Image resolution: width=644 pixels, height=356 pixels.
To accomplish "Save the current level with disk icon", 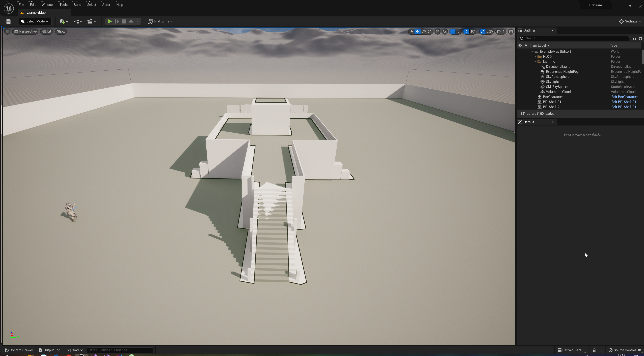I will 8,21.
